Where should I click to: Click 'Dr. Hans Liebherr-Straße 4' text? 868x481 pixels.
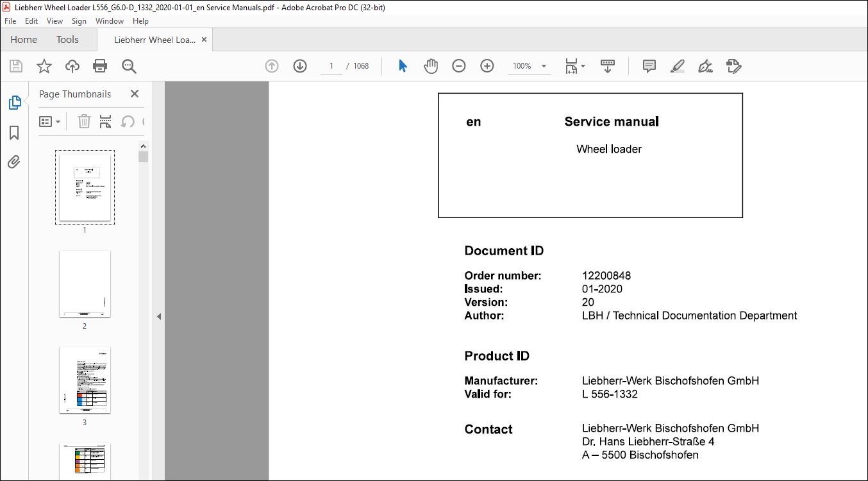tap(648, 442)
